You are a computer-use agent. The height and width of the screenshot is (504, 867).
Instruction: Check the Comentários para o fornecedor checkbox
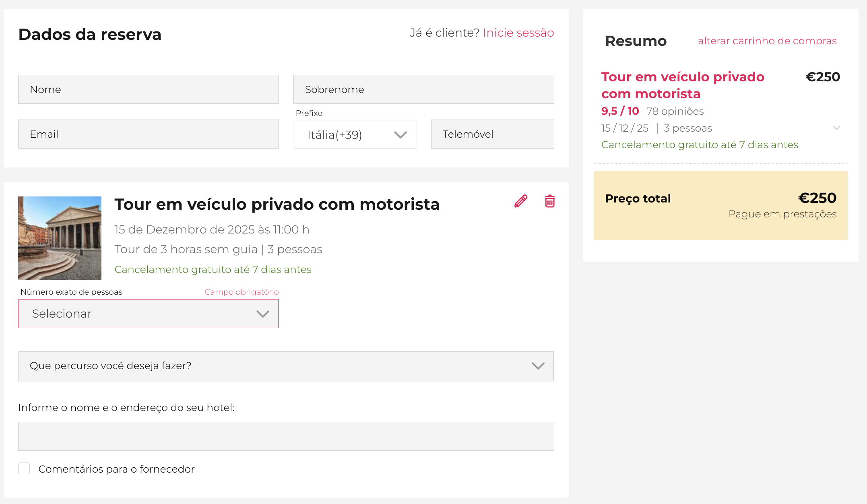pyautogui.click(x=24, y=469)
